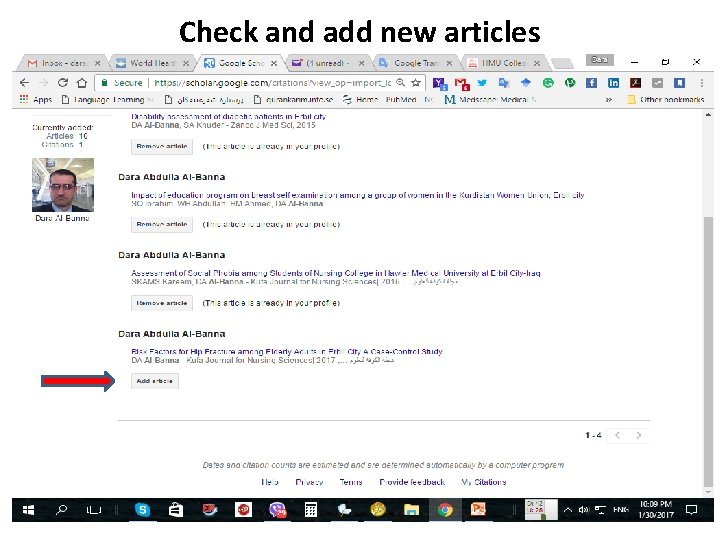Open the Language Learning bookmark folder
This screenshot has height=540, width=720.
[107, 100]
